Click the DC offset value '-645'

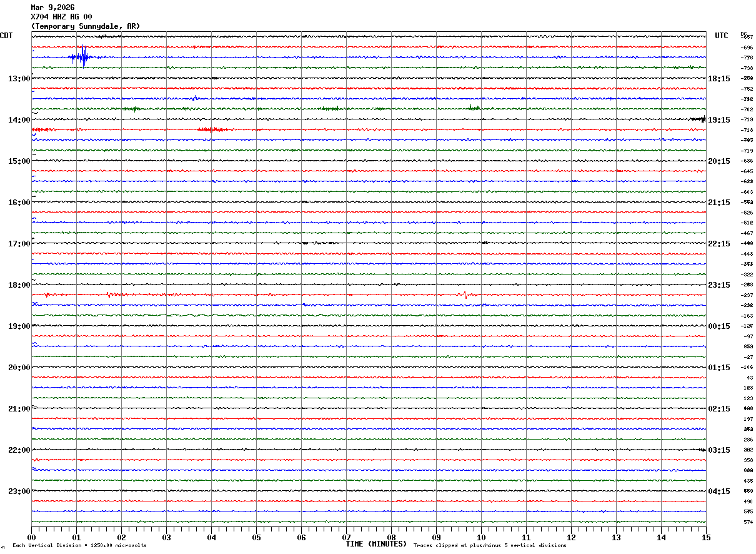747,171
